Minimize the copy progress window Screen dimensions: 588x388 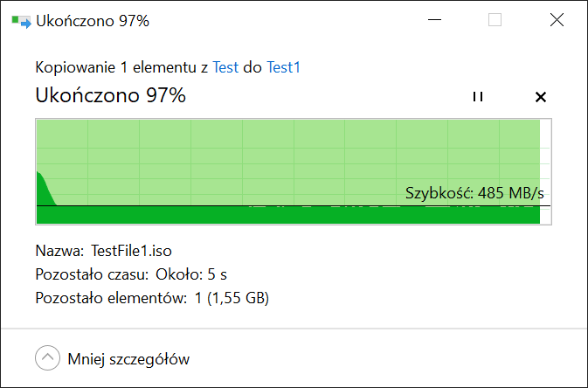(434, 20)
